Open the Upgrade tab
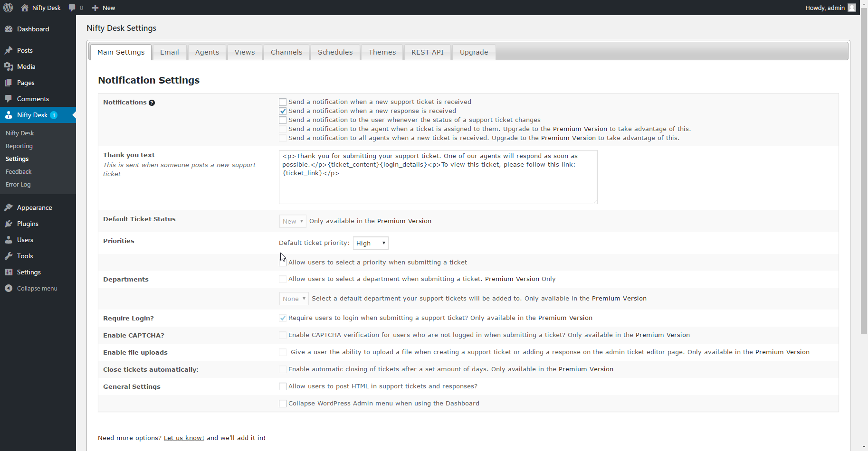868x451 pixels. tap(474, 52)
